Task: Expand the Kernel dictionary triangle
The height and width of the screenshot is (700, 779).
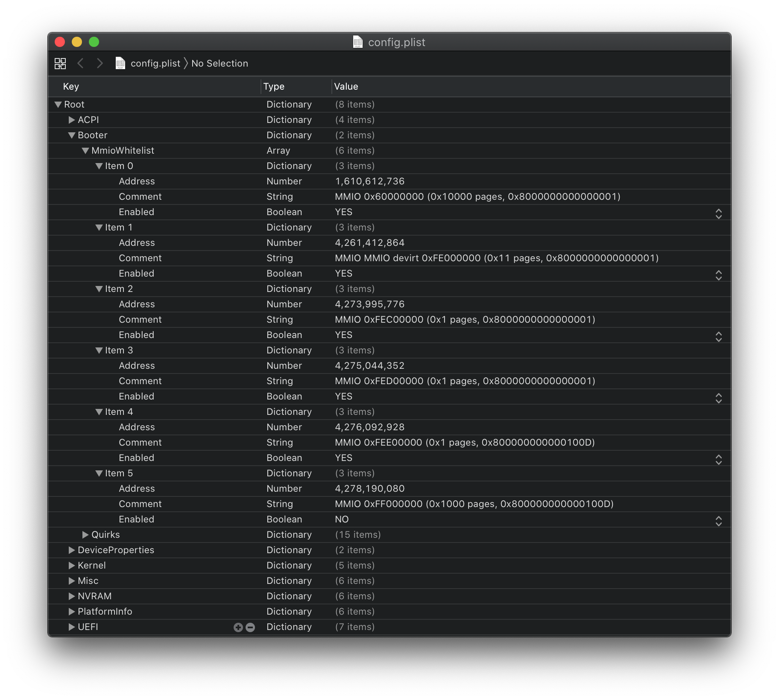Action: (72, 566)
